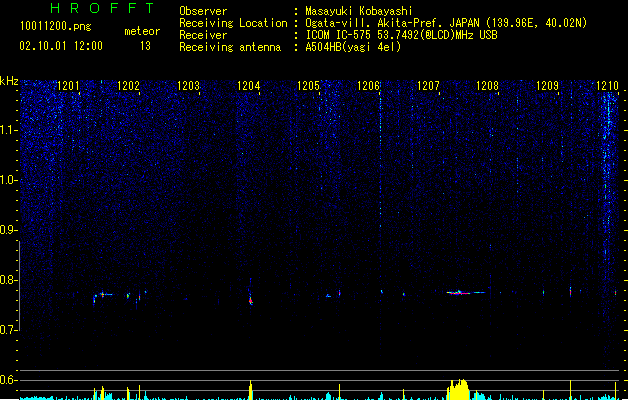Select the file name 10011200.png
Image resolution: width=629 pixels, height=400 pixels.
[55, 26]
